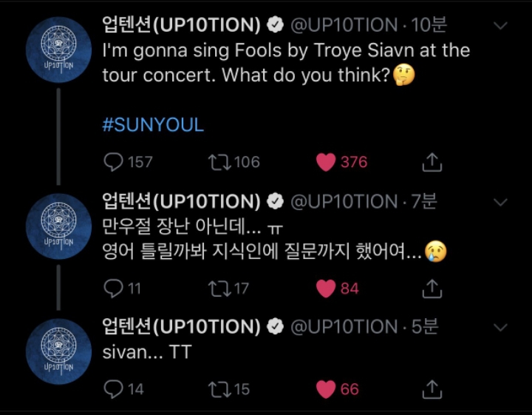Screen dimensions: 532x415
Task: Open the @UP10TION handle on the first tweet
Action: (344, 25)
